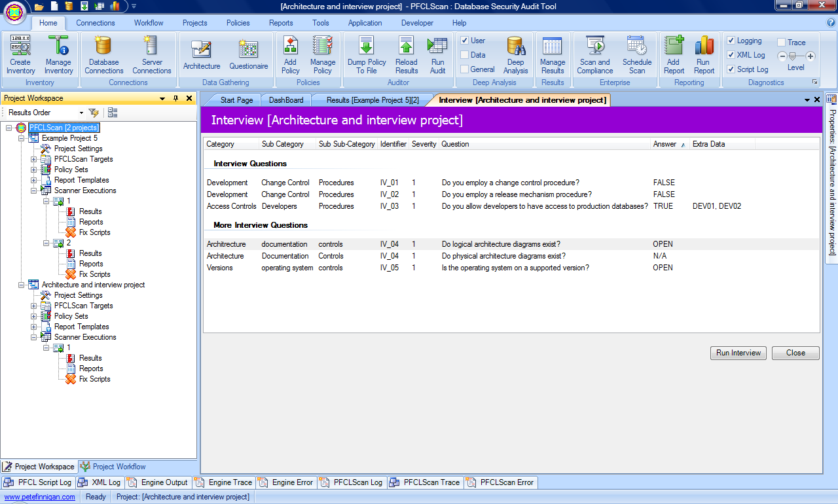The height and width of the screenshot is (504, 838).
Task: Expand Policy Sets under Architecture and interview project
Action: (x=34, y=316)
